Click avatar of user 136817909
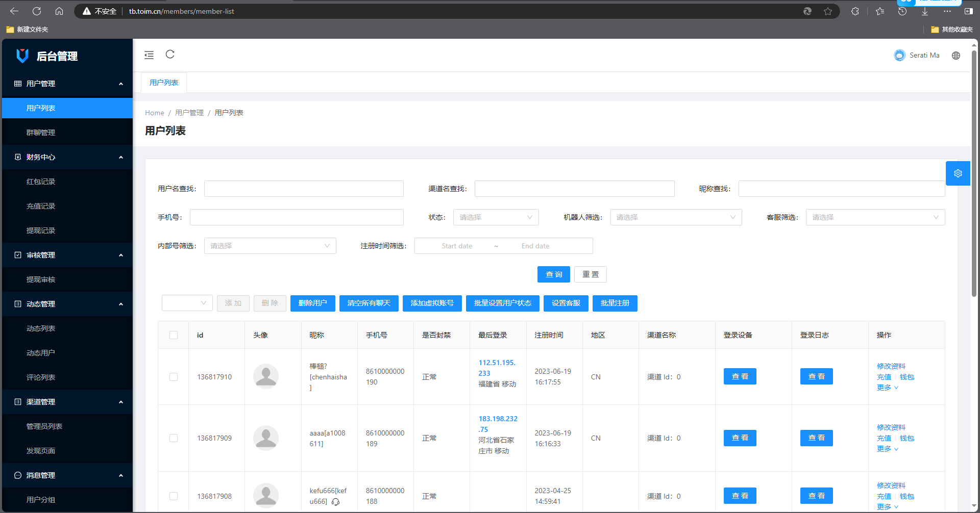The height and width of the screenshot is (513, 980). pyautogui.click(x=266, y=438)
